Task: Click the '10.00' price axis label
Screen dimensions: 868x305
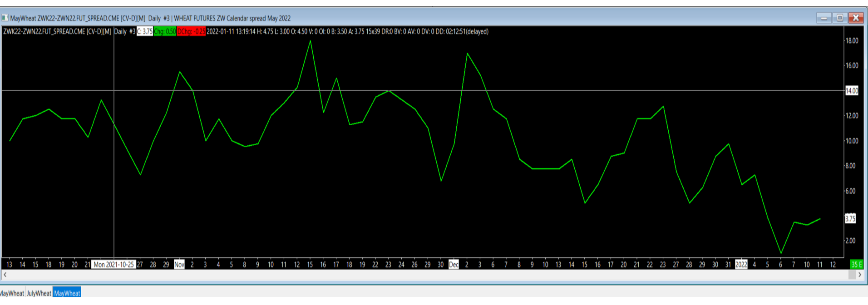Action: click(852, 141)
